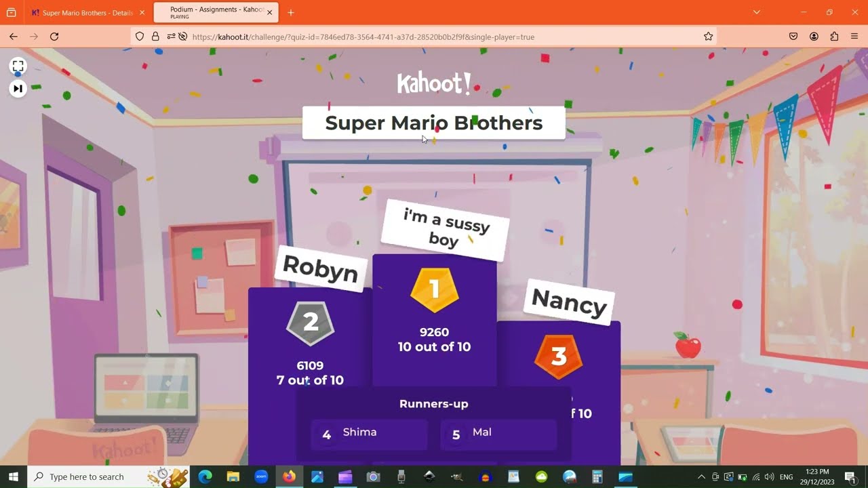
Task: Open a new browser tab
Action: coord(291,13)
